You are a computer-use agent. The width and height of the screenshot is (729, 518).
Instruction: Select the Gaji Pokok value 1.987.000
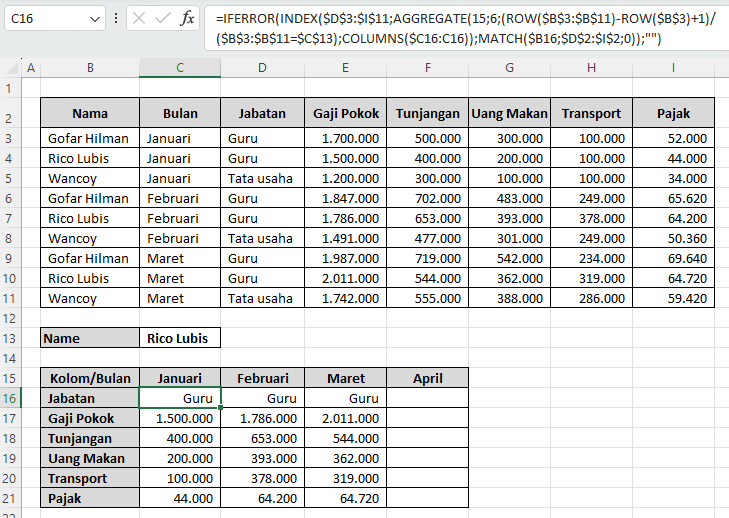[x=345, y=258]
